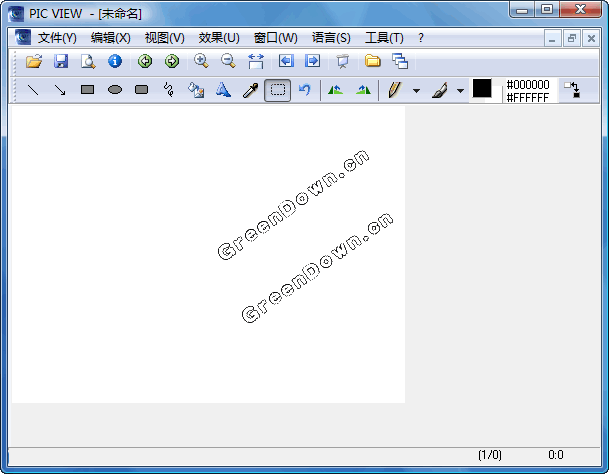Open print preview magnifier page icon
The height and width of the screenshot is (474, 609).
point(88,61)
